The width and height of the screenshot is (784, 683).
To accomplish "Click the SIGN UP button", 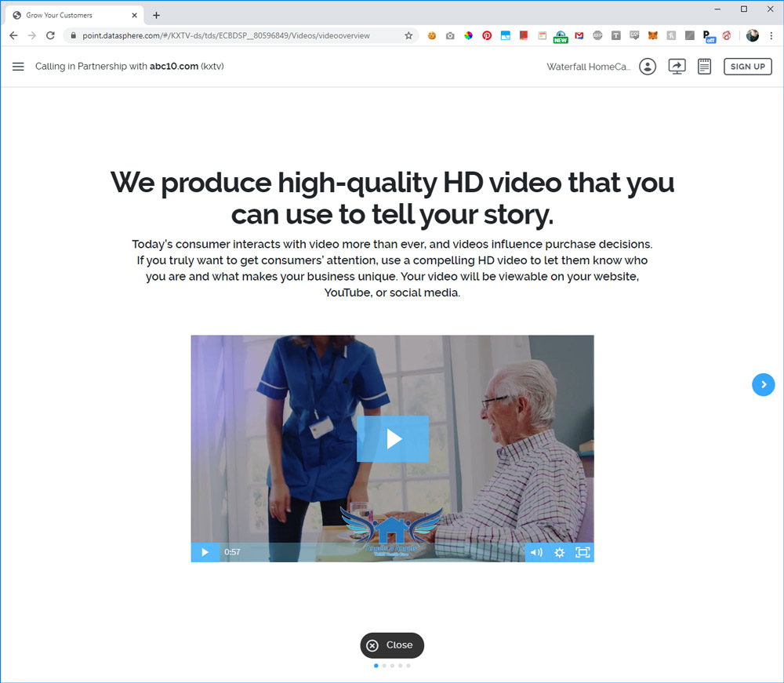I will (747, 67).
